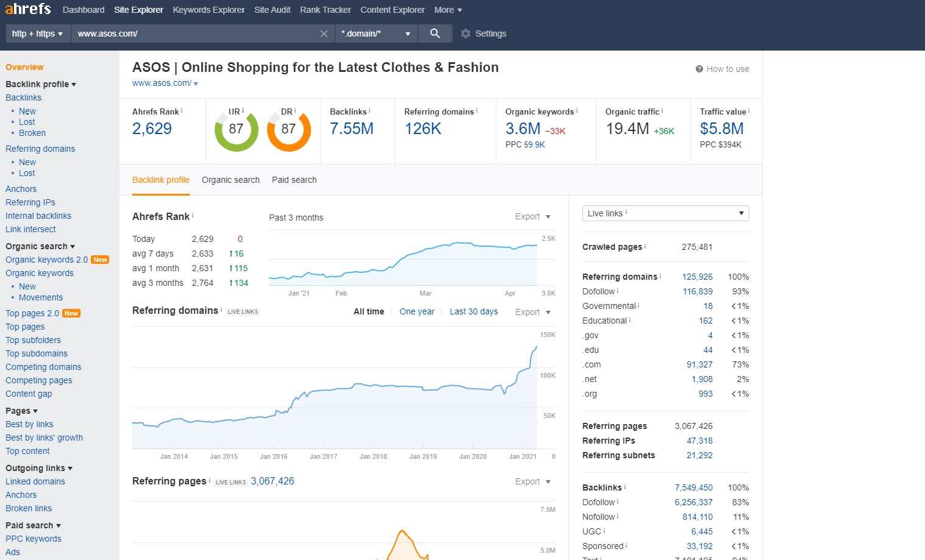Image resolution: width=925 pixels, height=560 pixels.
Task: Open Overview in the sidebar
Action: (x=24, y=67)
